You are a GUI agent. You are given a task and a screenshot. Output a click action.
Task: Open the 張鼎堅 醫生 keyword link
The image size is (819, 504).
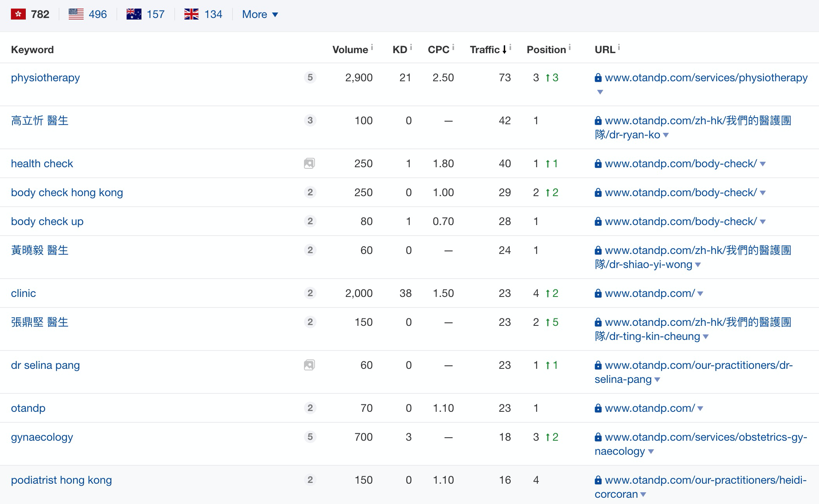pos(39,322)
